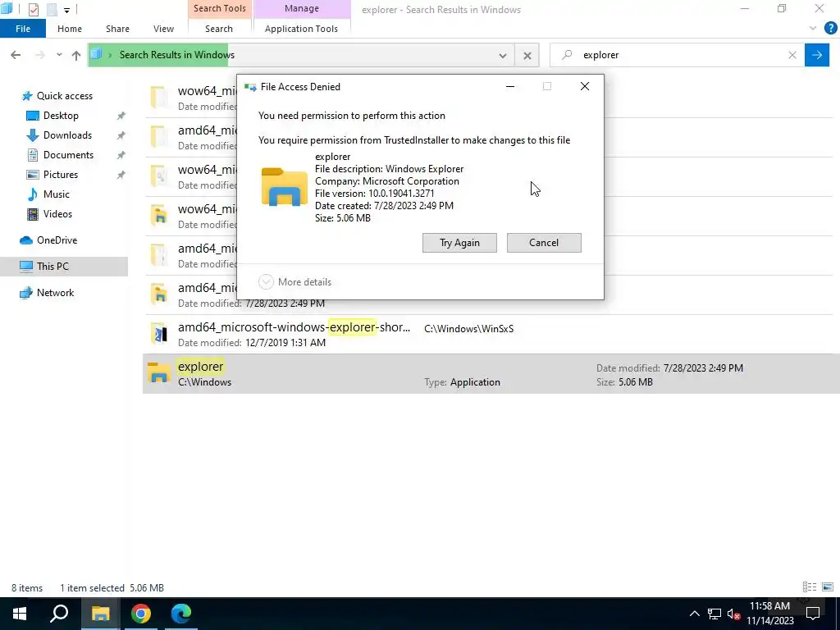Open the Search tab under Search Tools
Viewport: 840px width, 630px height.
(x=218, y=29)
